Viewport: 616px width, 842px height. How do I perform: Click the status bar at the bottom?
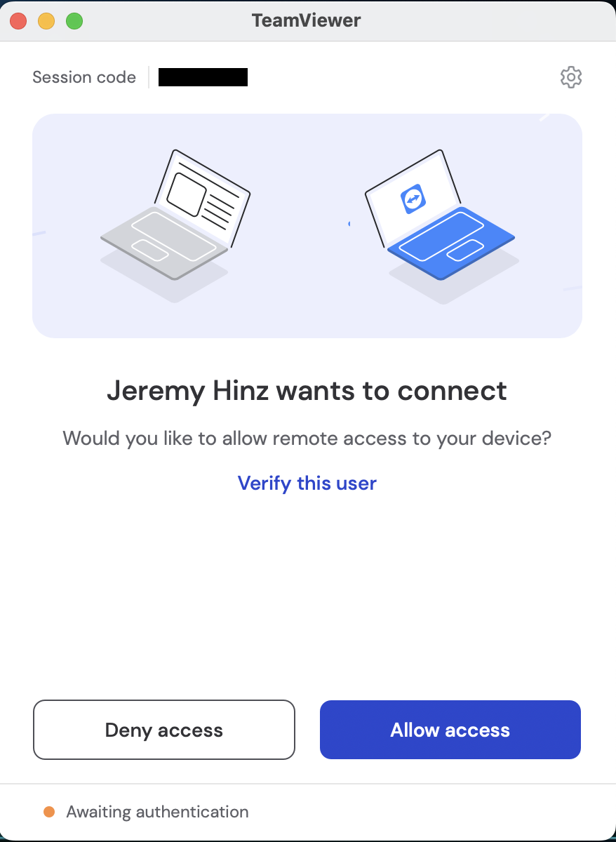tap(307, 812)
